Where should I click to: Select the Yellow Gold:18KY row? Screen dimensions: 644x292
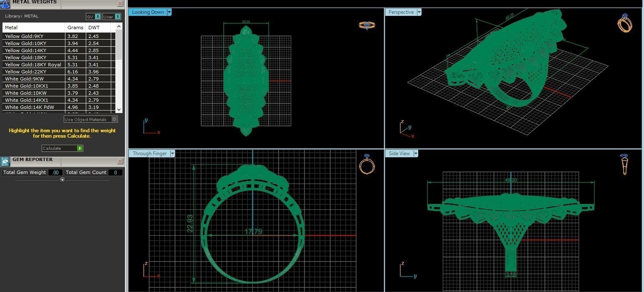tap(59, 58)
